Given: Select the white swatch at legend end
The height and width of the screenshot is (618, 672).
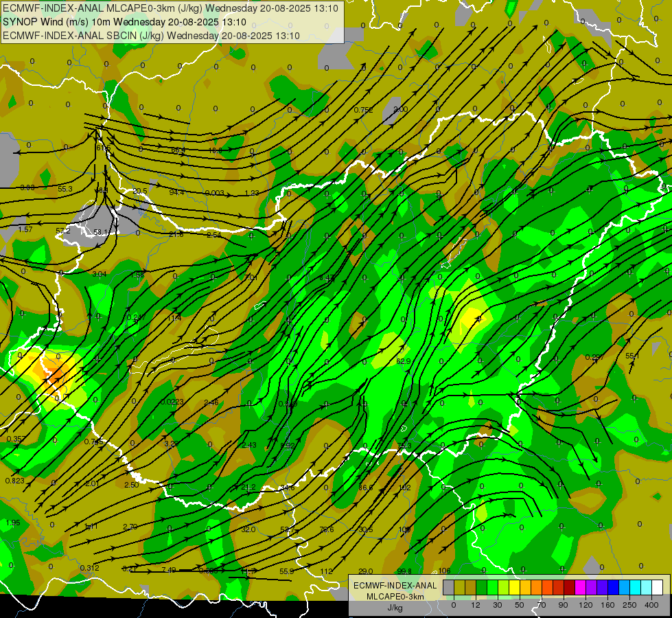Looking at the screenshot, I should click(658, 588).
